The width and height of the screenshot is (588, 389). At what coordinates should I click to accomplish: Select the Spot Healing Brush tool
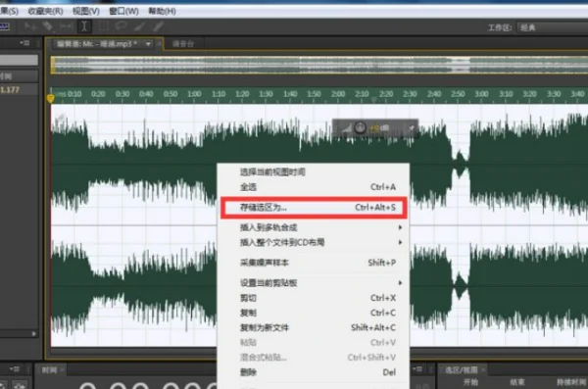pyautogui.click(x=158, y=26)
